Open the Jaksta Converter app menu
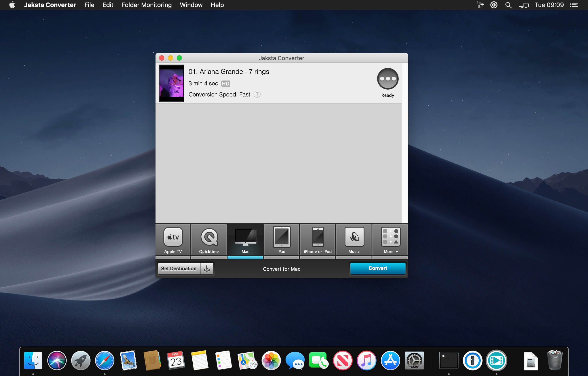588x376 pixels. [x=50, y=5]
